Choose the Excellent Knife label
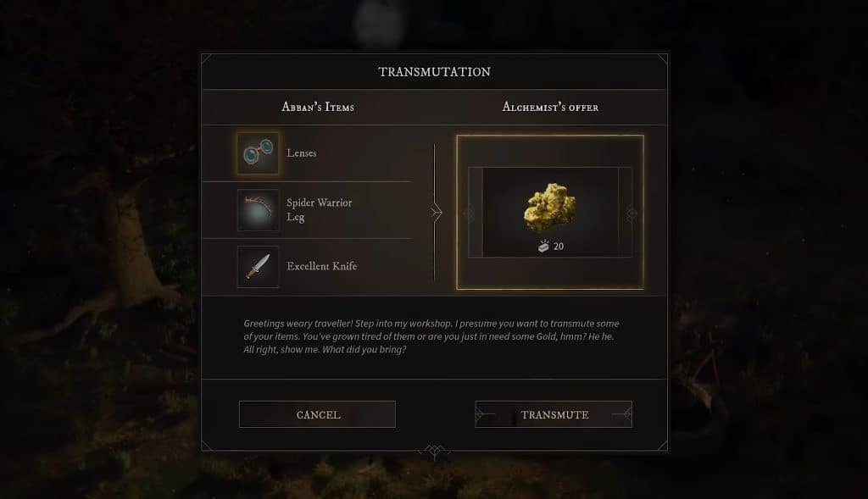The width and height of the screenshot is (868, 499). [x=321, y=266]
